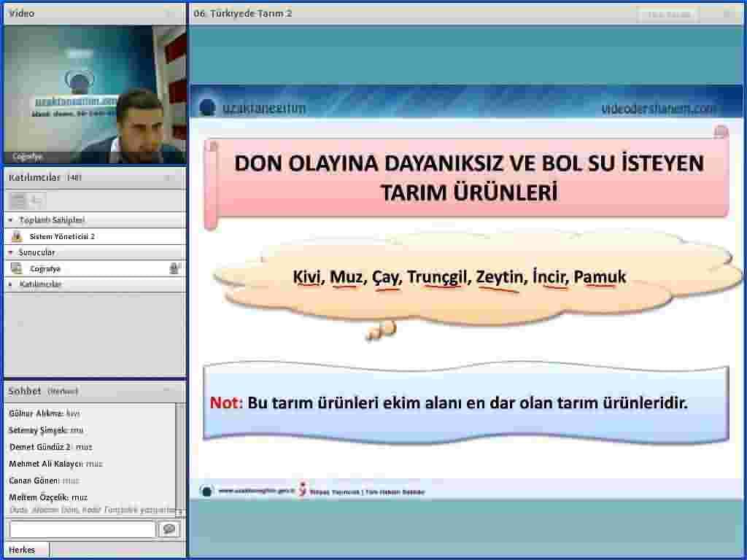Click Demet Gündüz 2 chat message

[x=51, y=447]
